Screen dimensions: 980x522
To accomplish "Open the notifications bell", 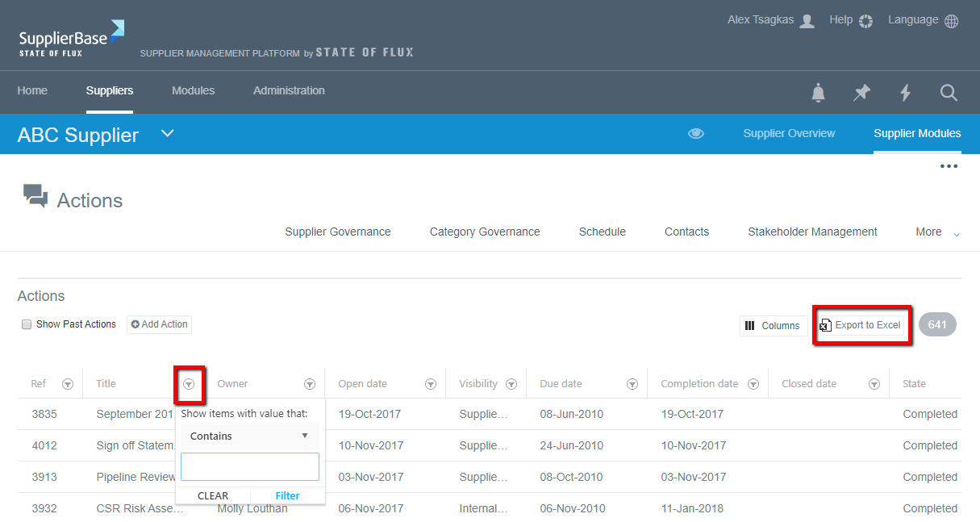I will click(x=818, y=92).
